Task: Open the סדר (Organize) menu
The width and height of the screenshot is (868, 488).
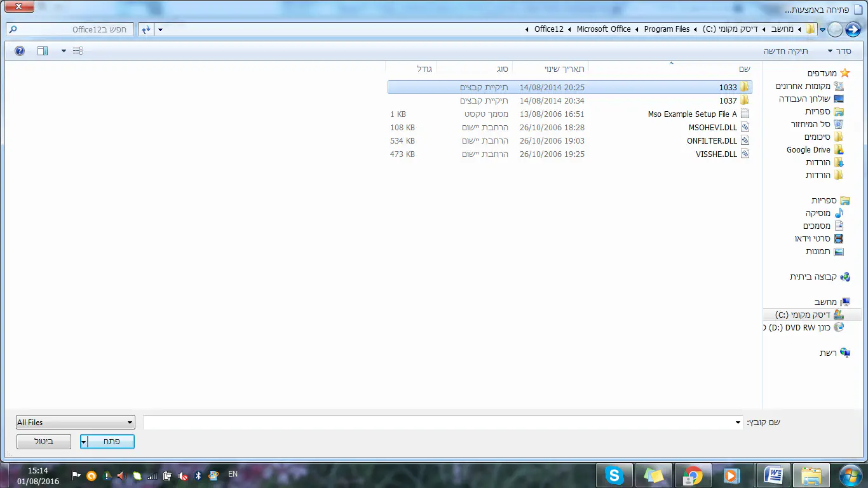Action: click(x=839, y=51)
